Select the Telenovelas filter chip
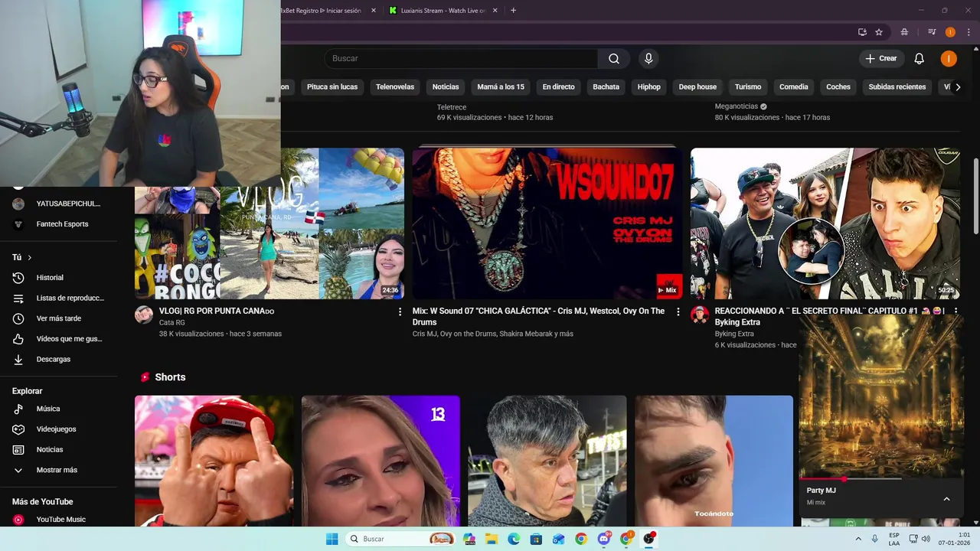Viewport: 980px width, 551px height. coord(395,86)
